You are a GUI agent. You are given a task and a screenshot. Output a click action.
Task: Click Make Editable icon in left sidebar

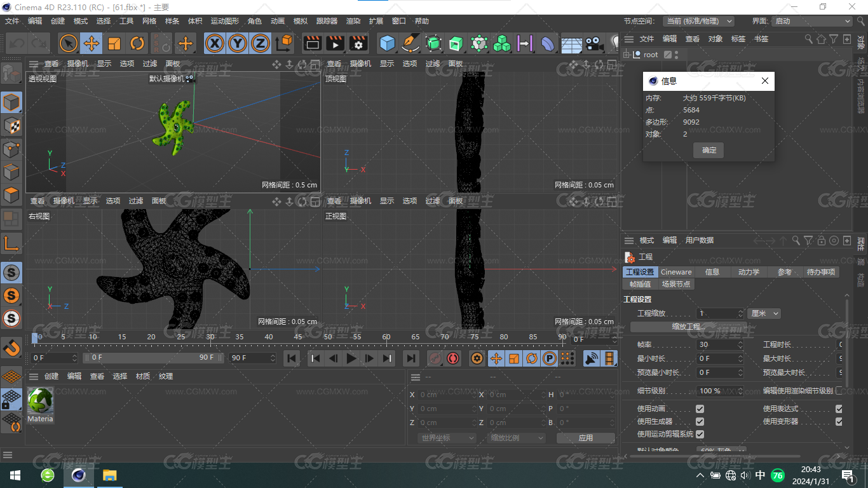coord(11,73)
